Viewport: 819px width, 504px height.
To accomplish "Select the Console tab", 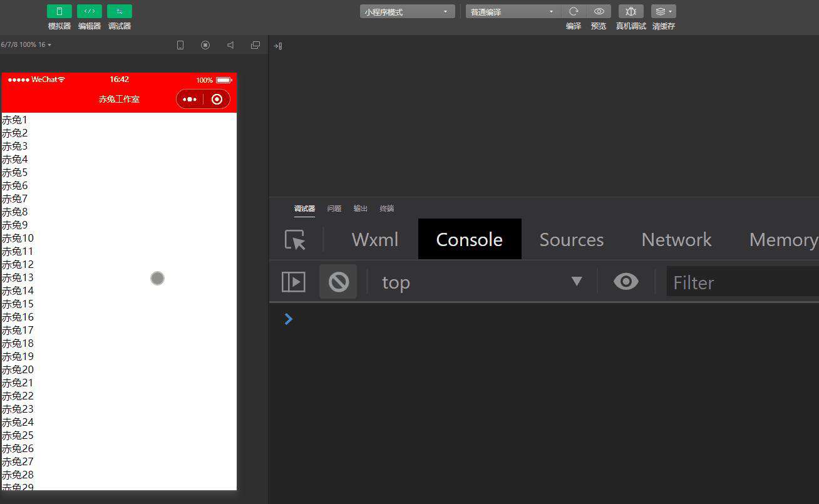I will [470, 239].
